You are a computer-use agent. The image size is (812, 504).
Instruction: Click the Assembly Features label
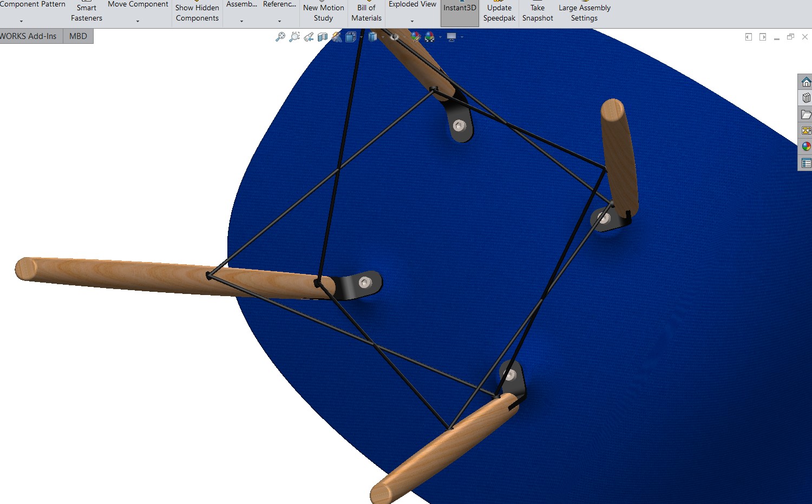(x=241, y=4)
